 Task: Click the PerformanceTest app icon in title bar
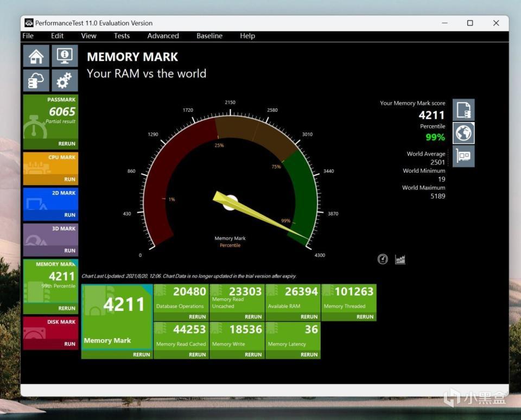[29, 23]
